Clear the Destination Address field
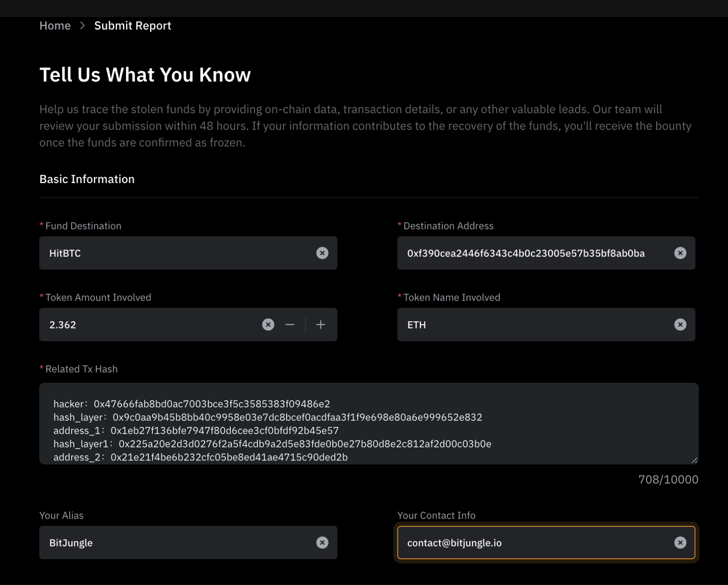Viewport: 728px width, 585px height. click(x=680, y=253)
